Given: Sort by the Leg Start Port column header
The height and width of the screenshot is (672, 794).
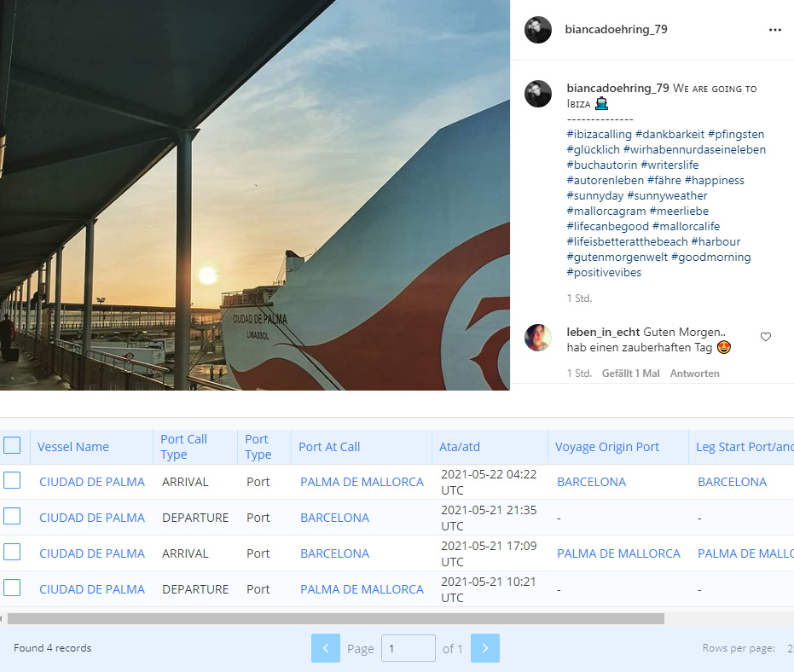Looking at the screenshot, I should (x=745, y=447).
